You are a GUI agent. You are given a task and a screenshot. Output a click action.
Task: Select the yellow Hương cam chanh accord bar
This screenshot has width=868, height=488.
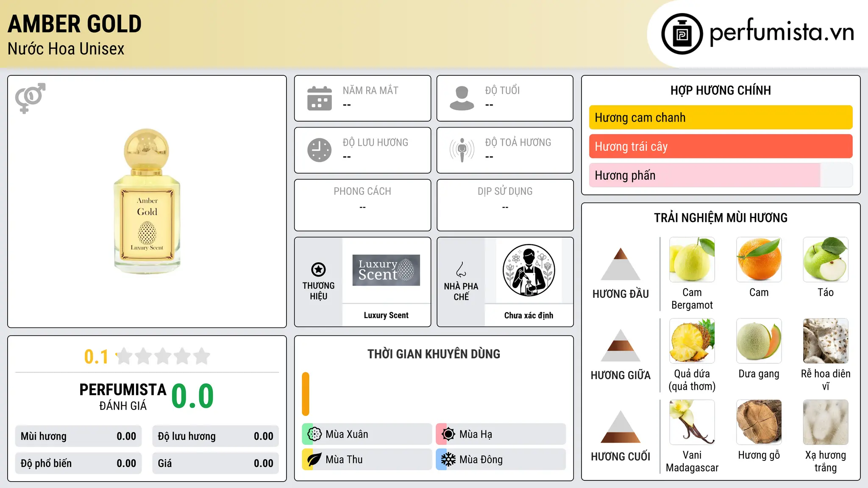click(721, 117)
